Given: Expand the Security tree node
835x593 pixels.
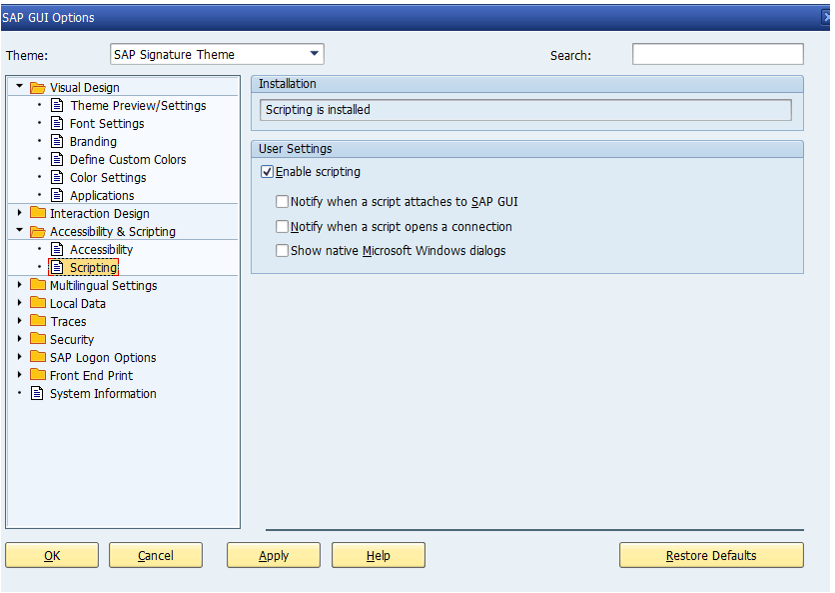Looking at the screenshot, I should [x=20, y=339].
